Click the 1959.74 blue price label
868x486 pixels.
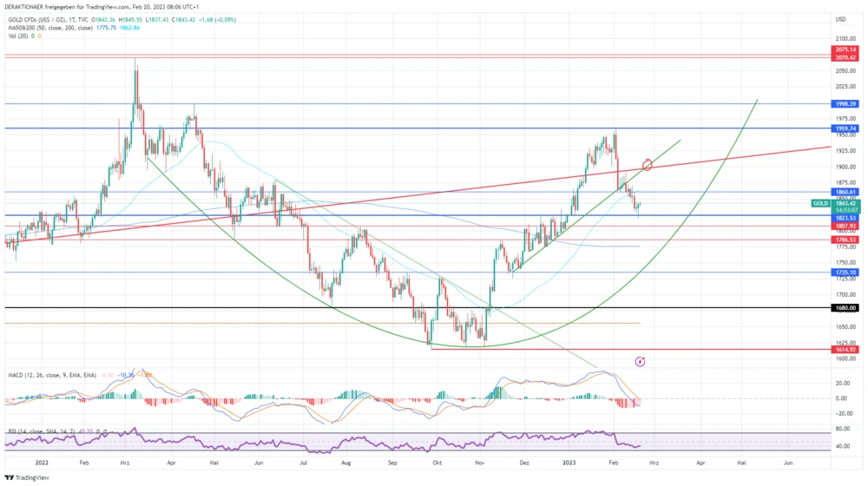pyautogui.click(x=845, y=128)
